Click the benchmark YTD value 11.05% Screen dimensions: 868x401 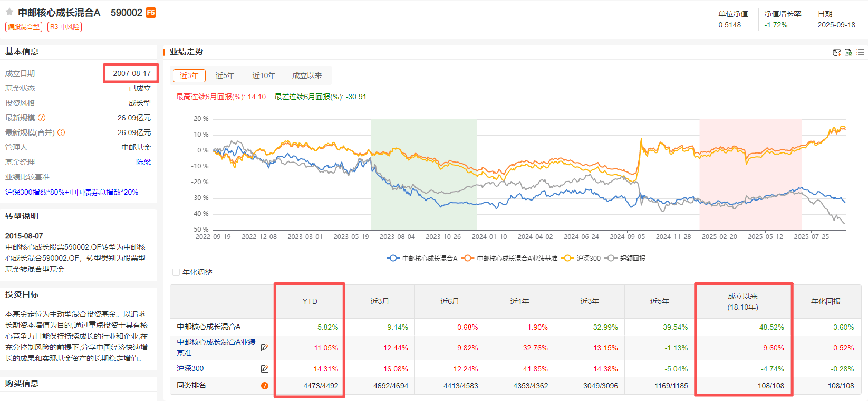pos(326,348)
